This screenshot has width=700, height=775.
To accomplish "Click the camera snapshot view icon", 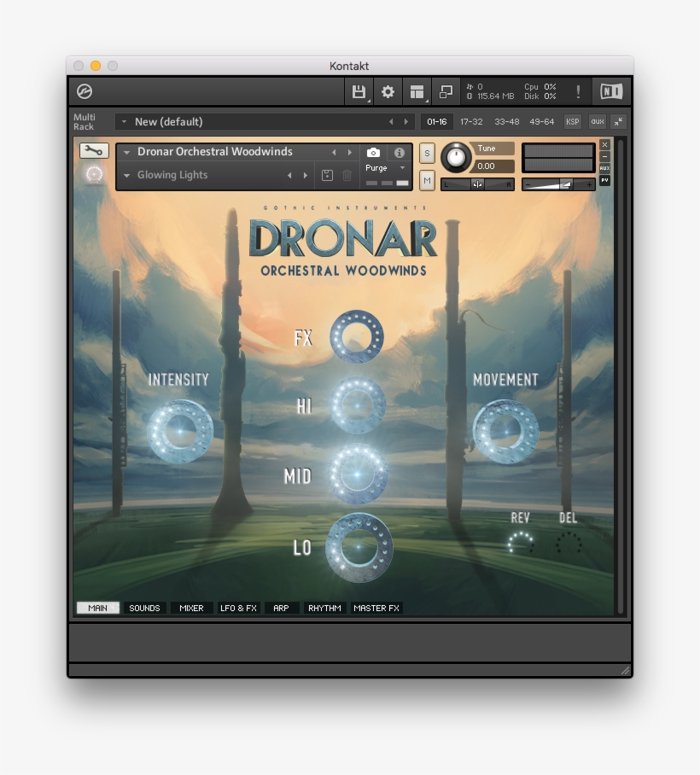I will (x=373, y=153).
